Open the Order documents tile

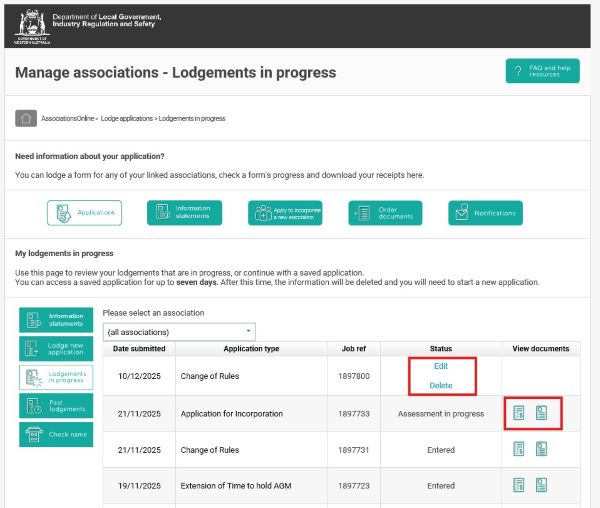385,213
